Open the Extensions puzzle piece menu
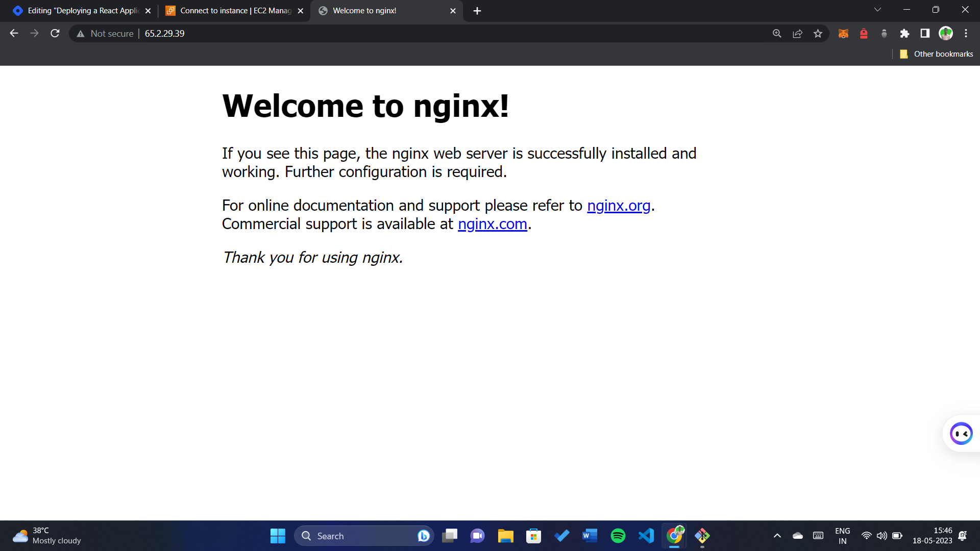Screen dimensions: 980x551 pos(904,34)
